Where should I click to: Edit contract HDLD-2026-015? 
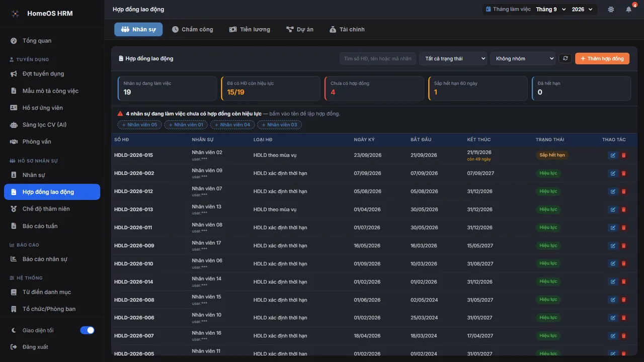pos(613,155)
